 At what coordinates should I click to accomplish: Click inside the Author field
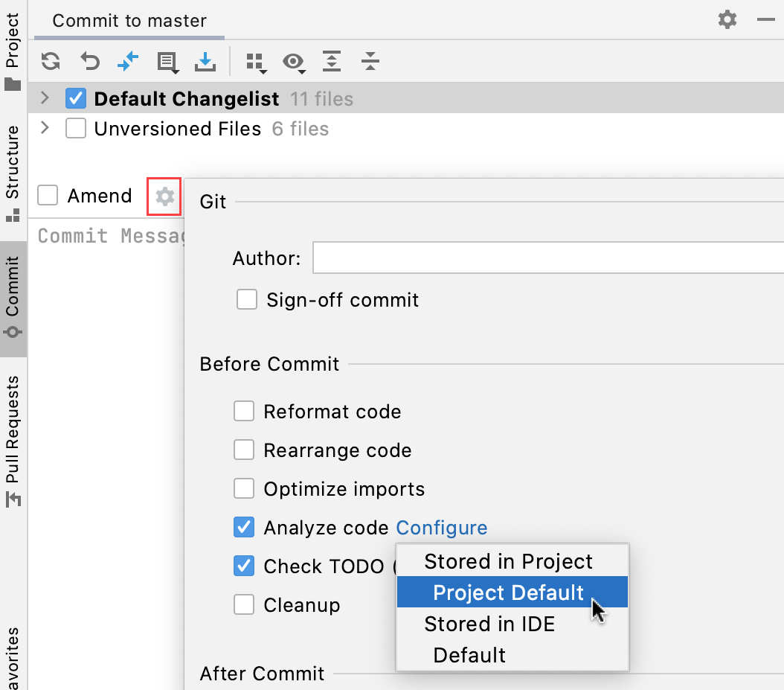521,258
